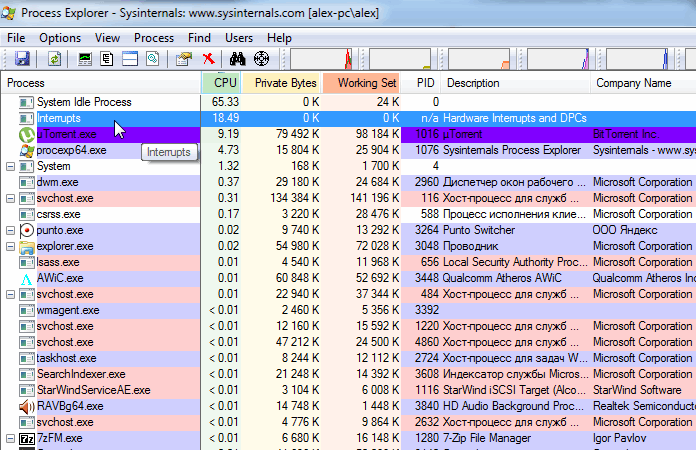The height and width of the screenshot is (450, 696).
Task: Click the commit history mini graph
Action: (x=400, y=59)
